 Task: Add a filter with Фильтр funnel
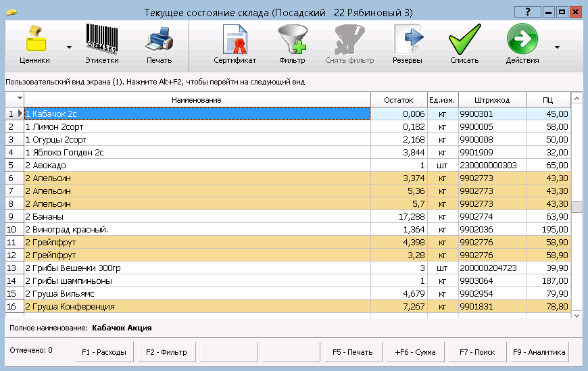[x=292, y=45]
